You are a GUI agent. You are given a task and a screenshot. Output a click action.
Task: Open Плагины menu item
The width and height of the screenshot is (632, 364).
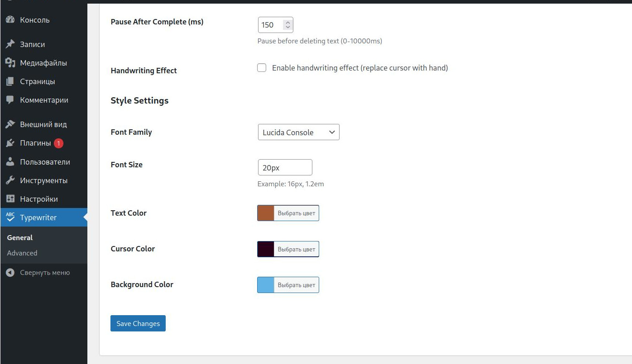tap(43, 143)
